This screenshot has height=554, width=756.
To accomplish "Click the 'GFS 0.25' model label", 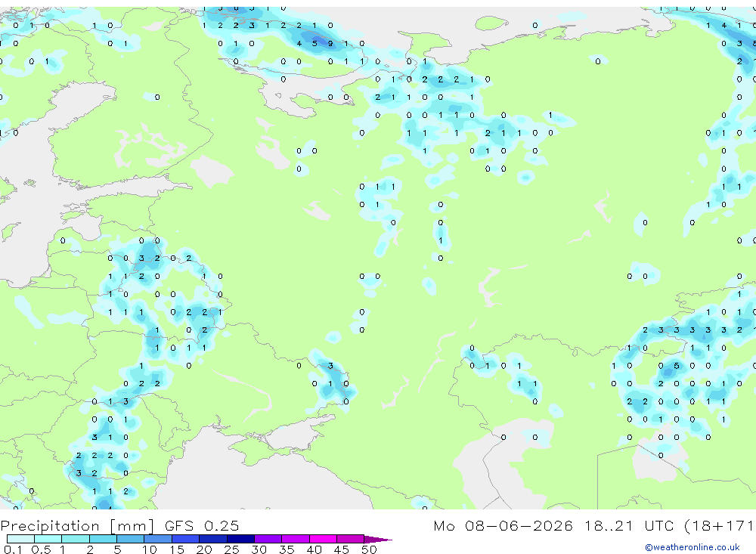I will 202,525.
